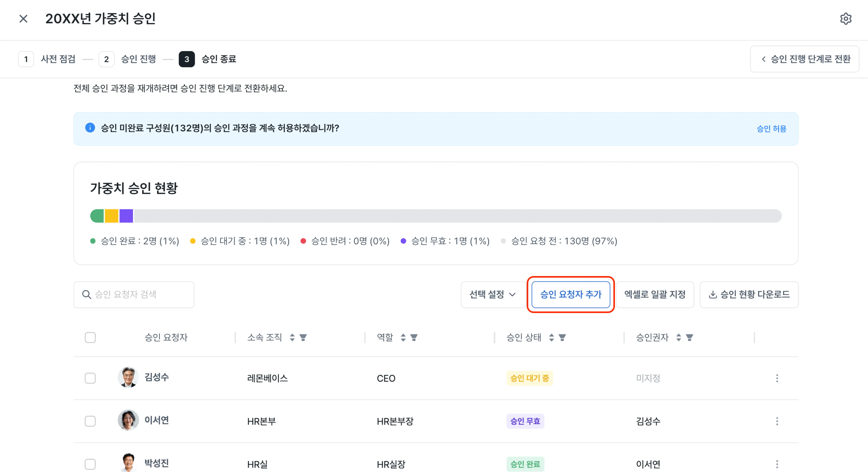Image resolution: width=868 pixels, height=472 pixels.
Task: Click the yellow 승인 대기 중 progress segment
Action: (112, 216)
